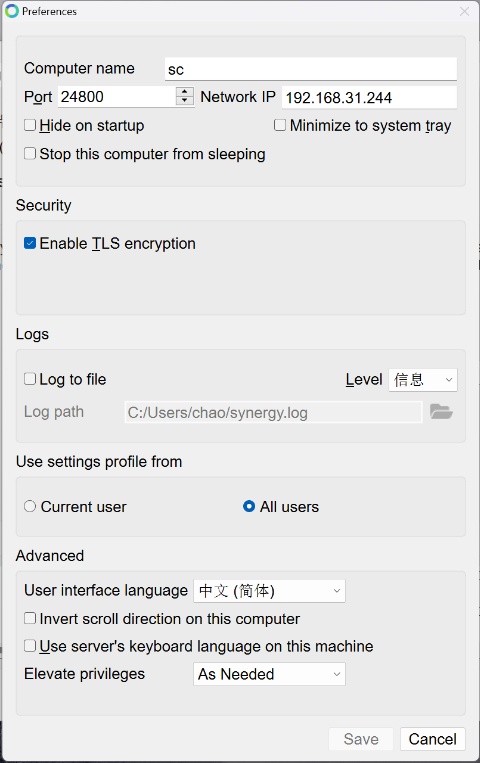The width and height of the screenshot is (480, 763).
Task: Toggle Minimize to system tray
Action: [x=280, y=125]
